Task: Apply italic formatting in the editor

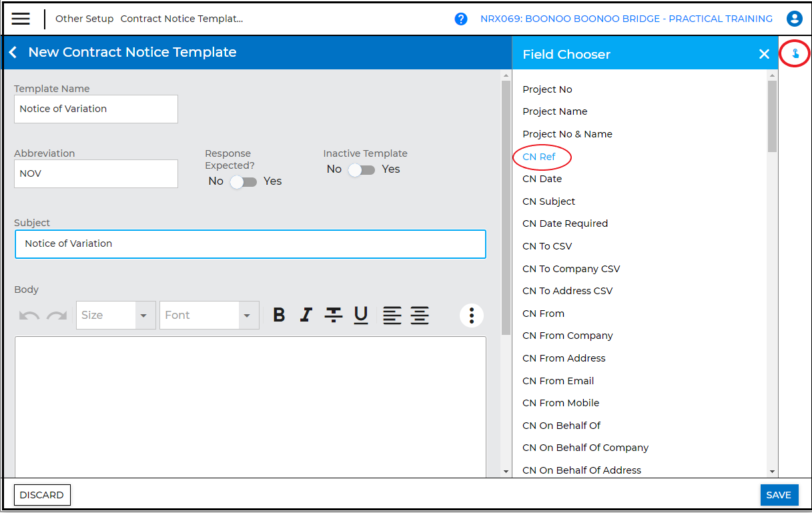Action: 306,315
